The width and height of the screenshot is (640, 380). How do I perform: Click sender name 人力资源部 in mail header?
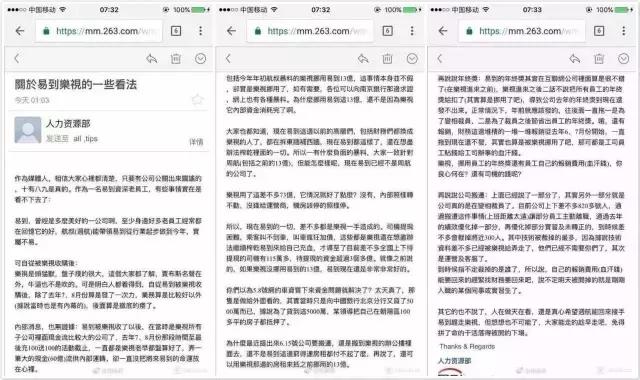click(x=68, y=124)
